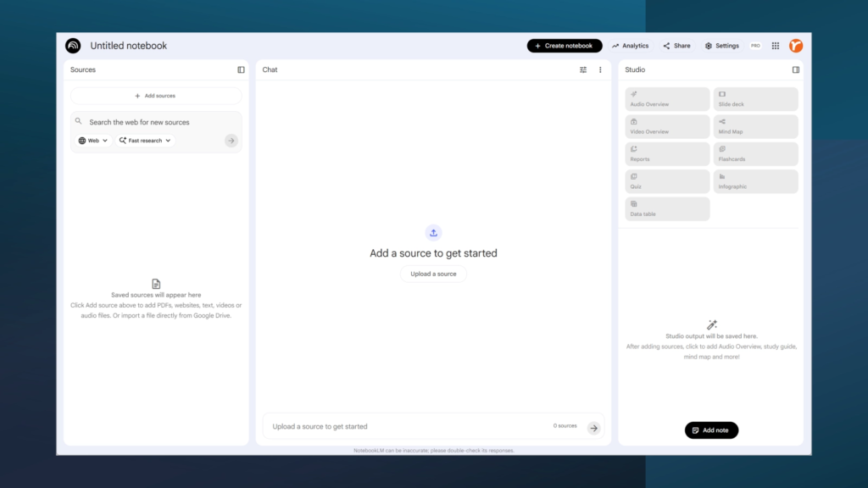Click the Add sources button
Viewport: 868px width, 488px height.
[x=156, y=96]
